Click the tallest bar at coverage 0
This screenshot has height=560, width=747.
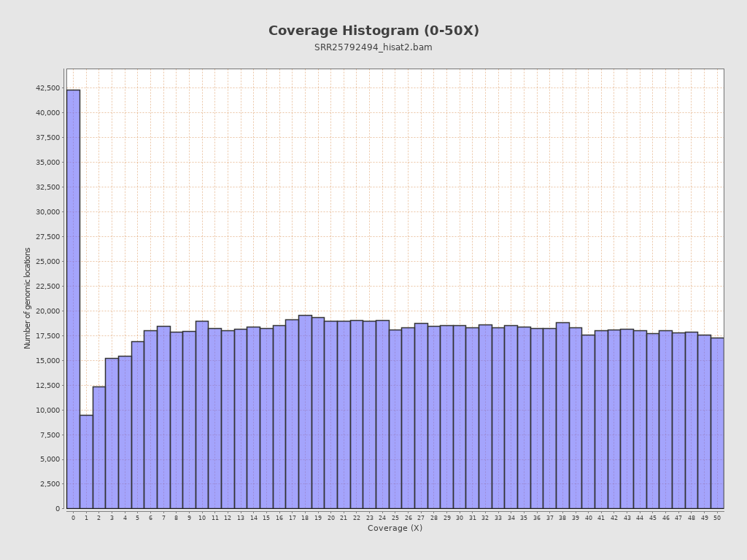pyautogui.click(x=73, y=299)
